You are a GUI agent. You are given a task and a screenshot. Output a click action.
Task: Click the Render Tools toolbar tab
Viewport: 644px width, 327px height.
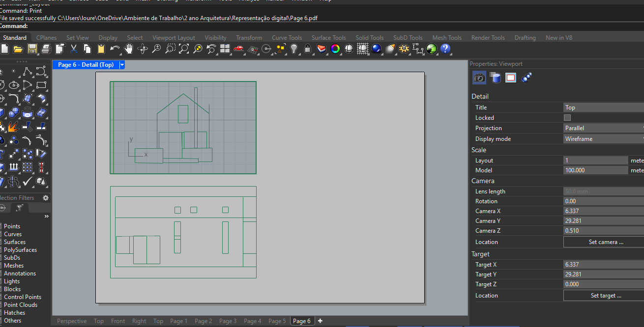coord(488,37)
